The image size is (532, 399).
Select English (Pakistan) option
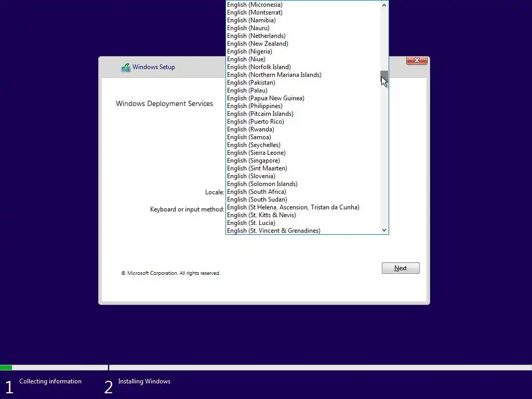click(x=303, y=83)
